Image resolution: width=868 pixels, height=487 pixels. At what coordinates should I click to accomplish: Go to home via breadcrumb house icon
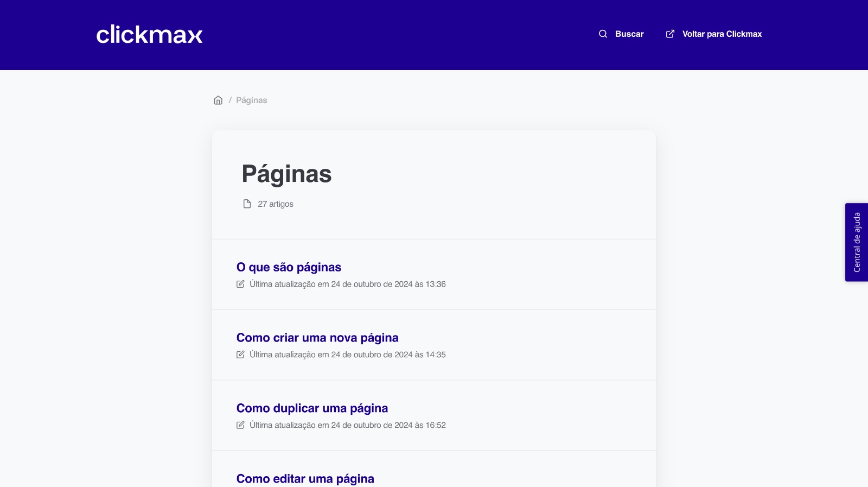(218, 100)
